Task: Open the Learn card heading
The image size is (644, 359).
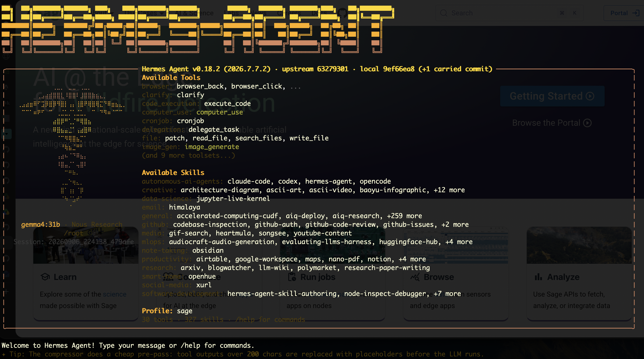Action: [x=65, y=277]
